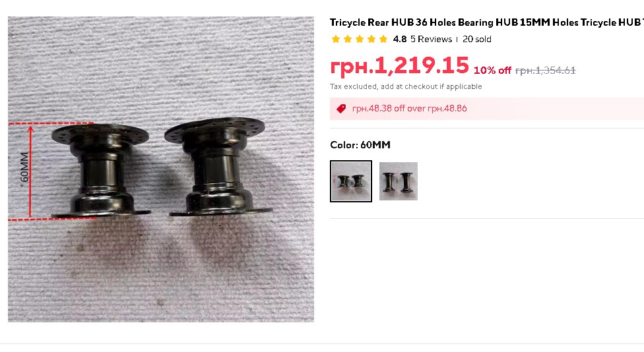The width and height of the screenshot is (644, 352).
Task: Click the 10% off discount label
Action: point(492,70)
